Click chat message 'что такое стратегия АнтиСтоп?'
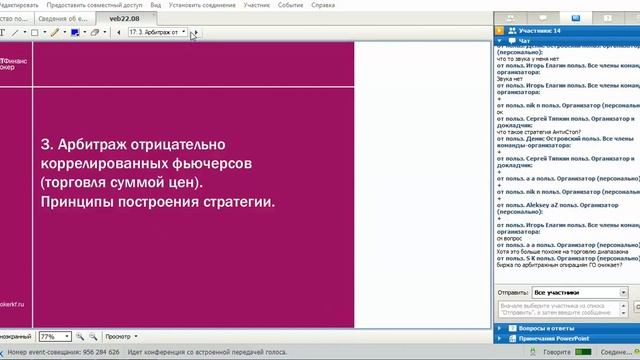The image size is (640, 360). tap(538, 132)
